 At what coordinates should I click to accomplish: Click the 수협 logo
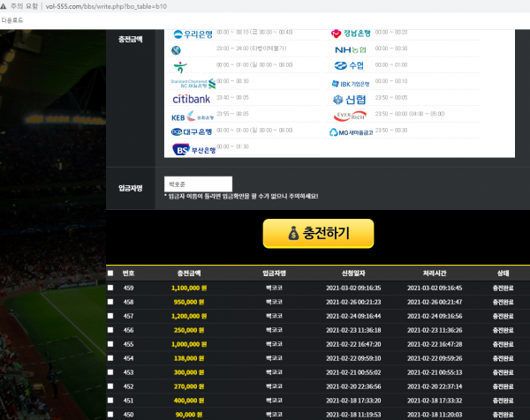coord(349,65)
